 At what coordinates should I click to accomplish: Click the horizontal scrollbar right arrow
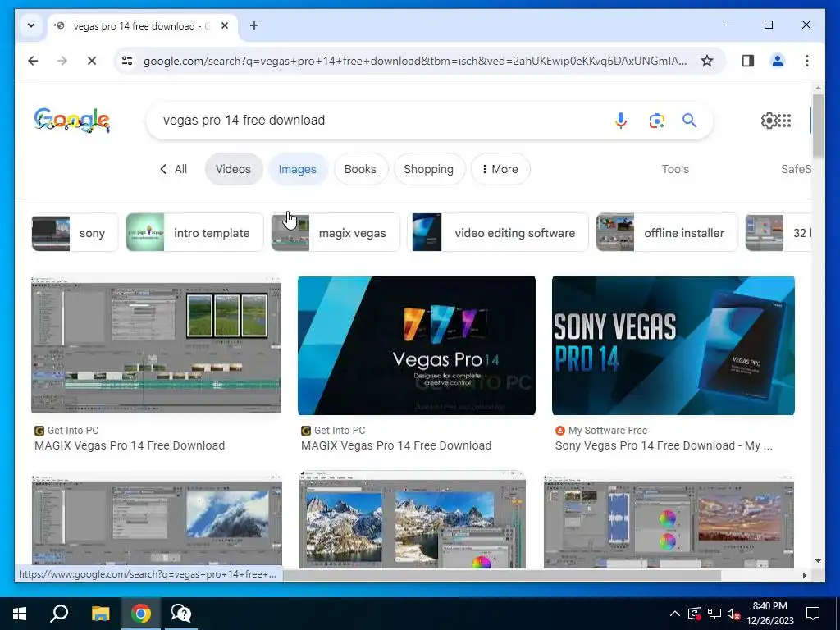click(x=804, y=575)
